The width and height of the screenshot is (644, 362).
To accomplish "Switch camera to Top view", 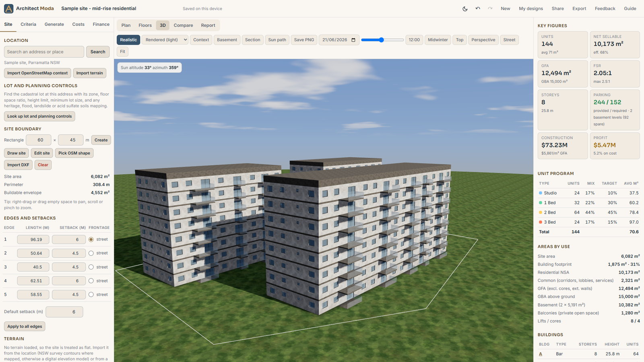I will pyautogui.click(x=460, y=40).
